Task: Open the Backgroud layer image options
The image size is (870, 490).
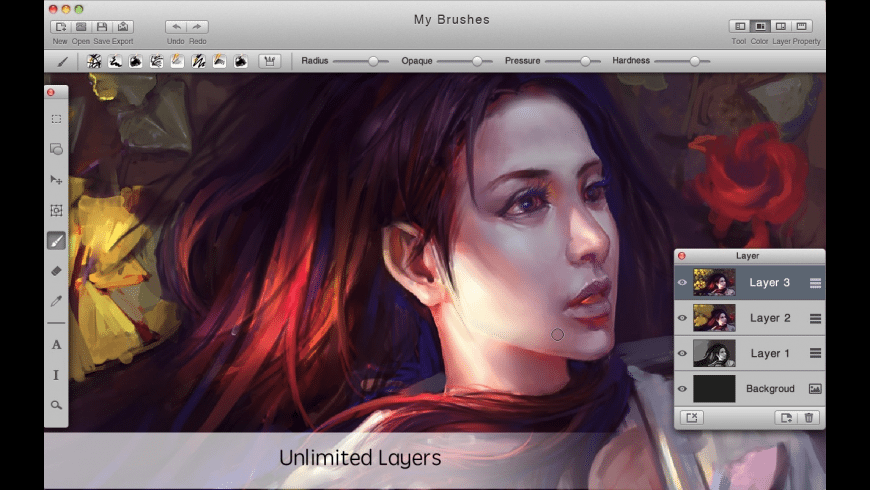Action: (815, 389)
